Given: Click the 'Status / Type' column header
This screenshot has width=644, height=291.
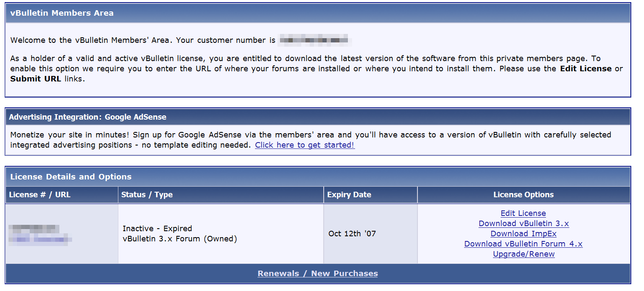Looking at the screenshot, I should click(147, 195).
